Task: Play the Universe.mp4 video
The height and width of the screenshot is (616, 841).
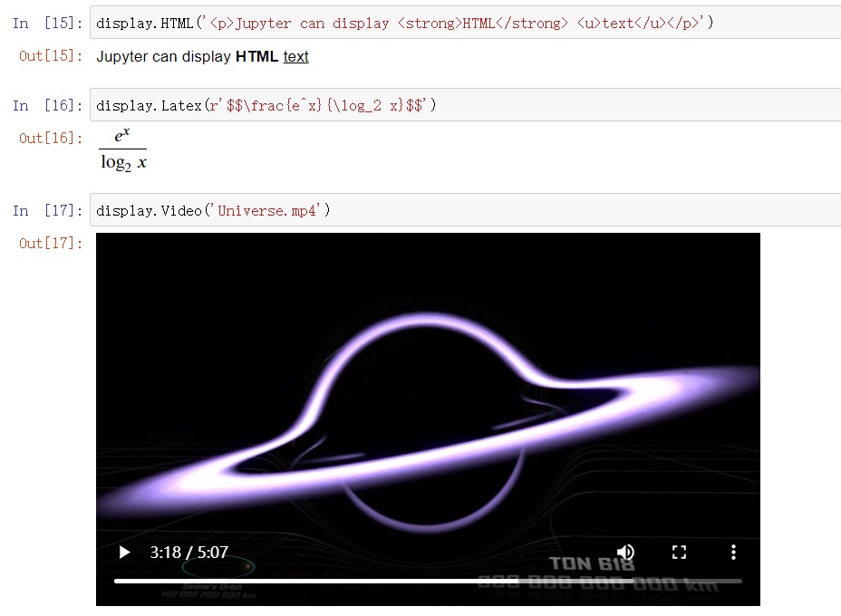Action: [124, 553]
